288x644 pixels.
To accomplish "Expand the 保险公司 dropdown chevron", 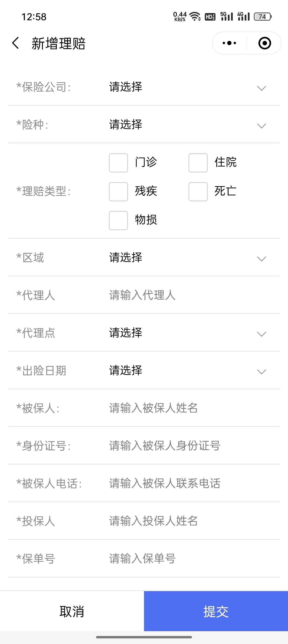I will pos(262,88).
